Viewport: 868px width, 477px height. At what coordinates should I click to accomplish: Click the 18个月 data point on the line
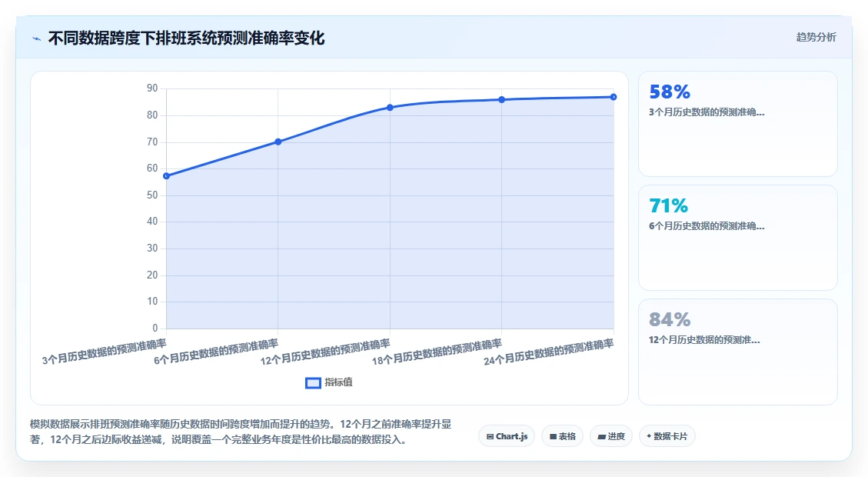point(501,100)
